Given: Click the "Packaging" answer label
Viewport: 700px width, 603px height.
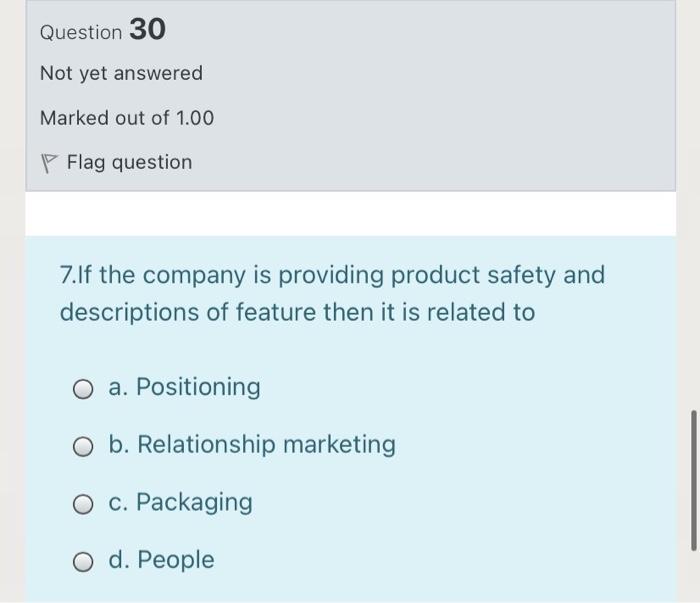Looking at the screenshot, I should pos(194,502).
